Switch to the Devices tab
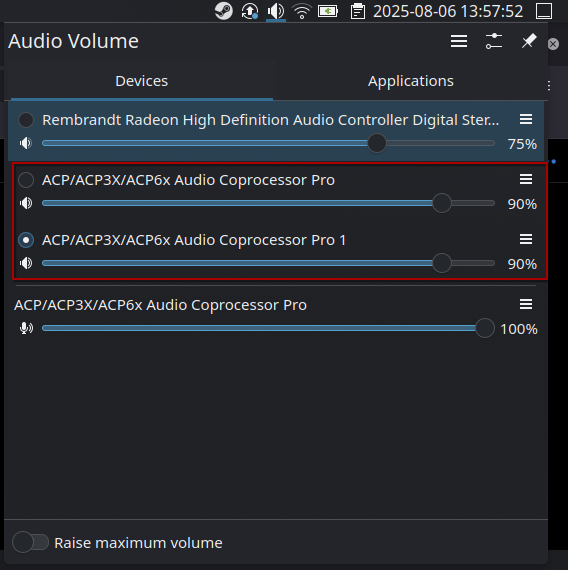Screen dimensions: 568x570 click(141, 81)
